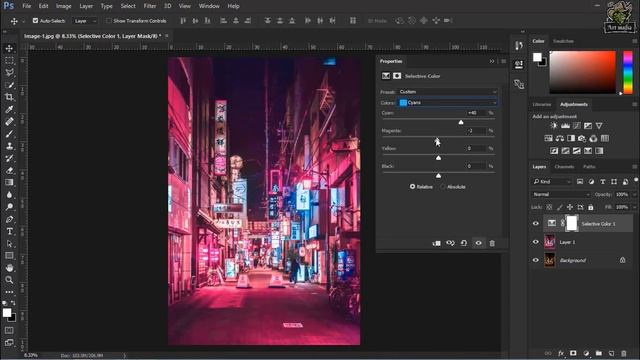Hide the Background layer
This screenshot has height=360, width=640.
pos(536,260)
